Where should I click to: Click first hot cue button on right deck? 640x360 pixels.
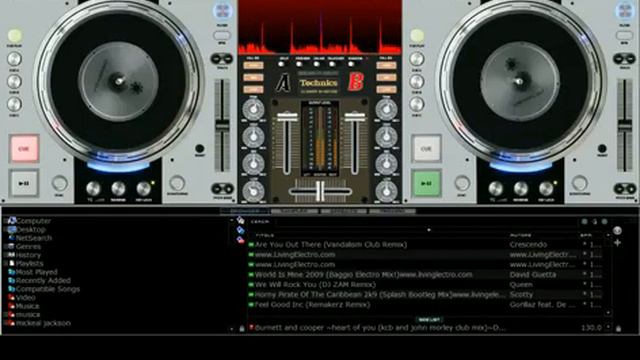coord(417,59)
